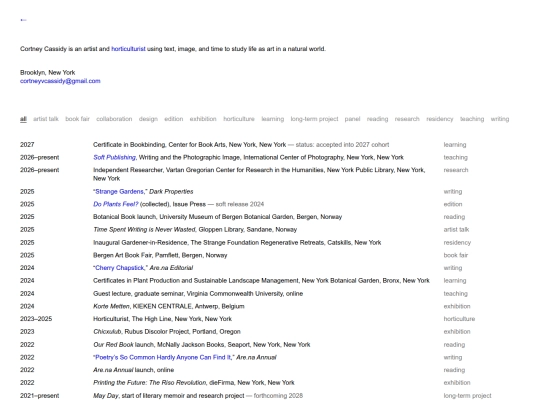Click 'residency' tag on Gardener-in-Residence row
The image size is (540, 405).
coord(457,242)
